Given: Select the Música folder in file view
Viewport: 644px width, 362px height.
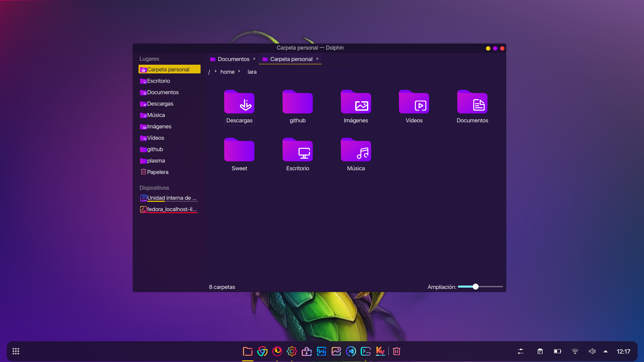Looking at the screenshot, I should 356,150.
